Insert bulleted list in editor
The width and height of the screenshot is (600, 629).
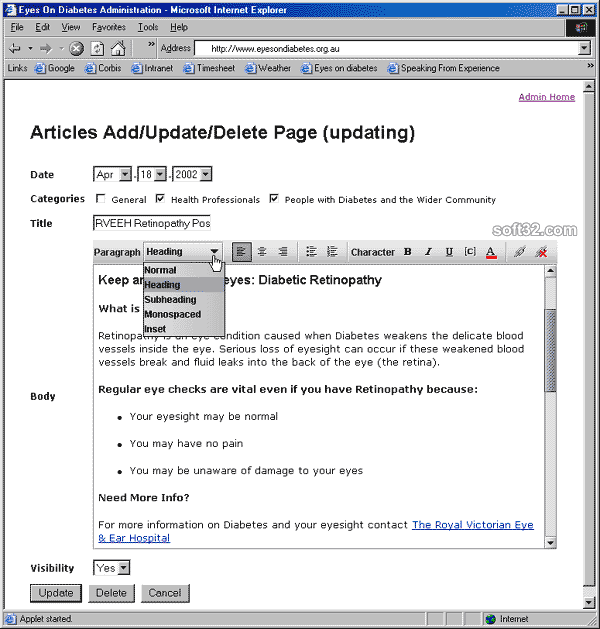311,252
